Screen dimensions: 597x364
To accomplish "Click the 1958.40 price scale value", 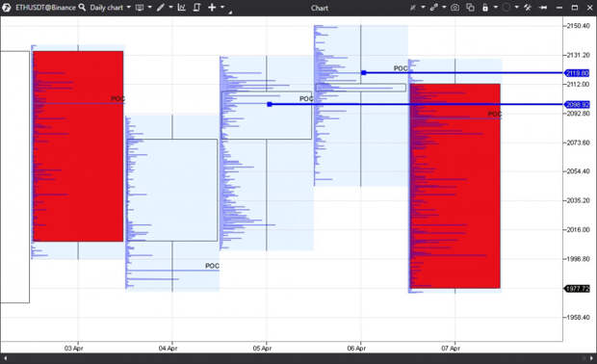I will pyautogui.click(x=578, y=317).
